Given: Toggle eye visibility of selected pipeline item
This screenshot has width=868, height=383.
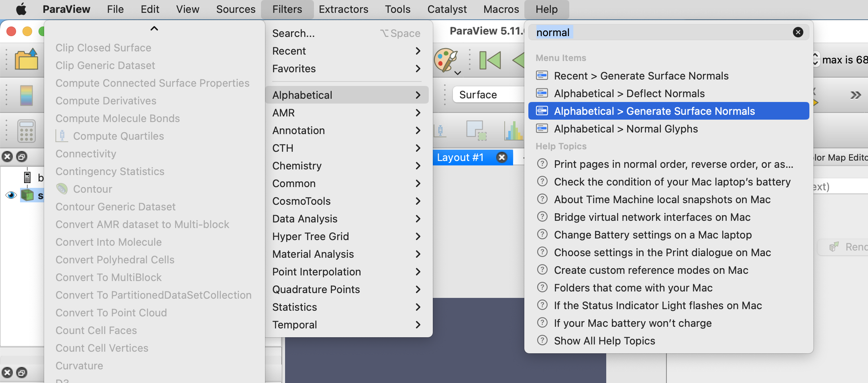Looking at the screenshot, I should click(11, 195).
